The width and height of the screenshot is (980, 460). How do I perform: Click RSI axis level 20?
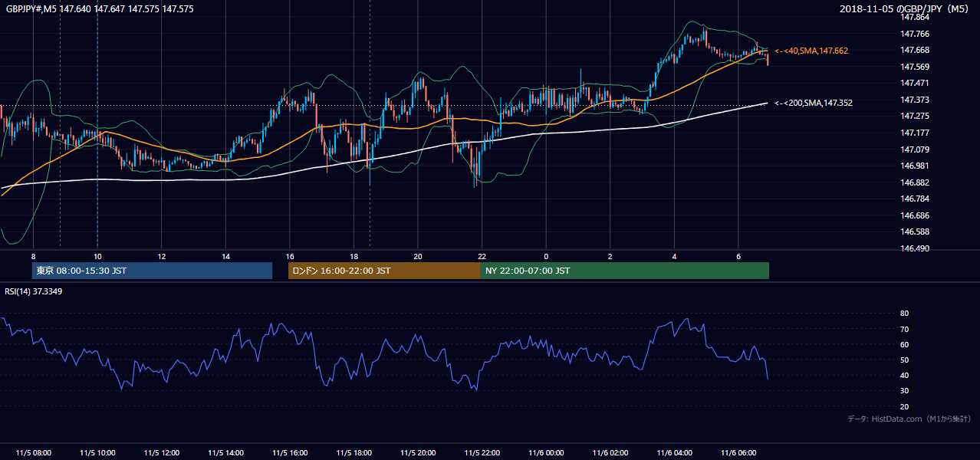(905, 406)
